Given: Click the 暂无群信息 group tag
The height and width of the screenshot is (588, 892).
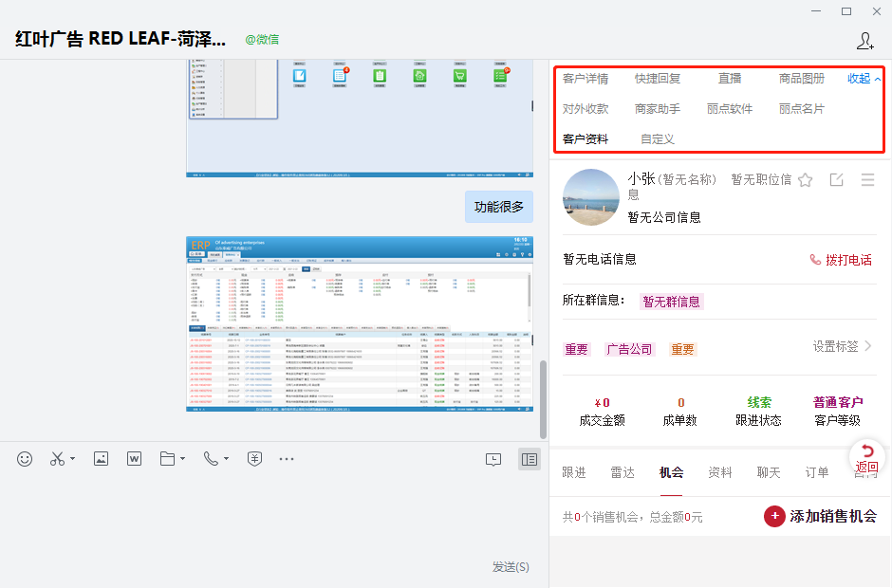Looking at the screenshot, I should [672, 302].
